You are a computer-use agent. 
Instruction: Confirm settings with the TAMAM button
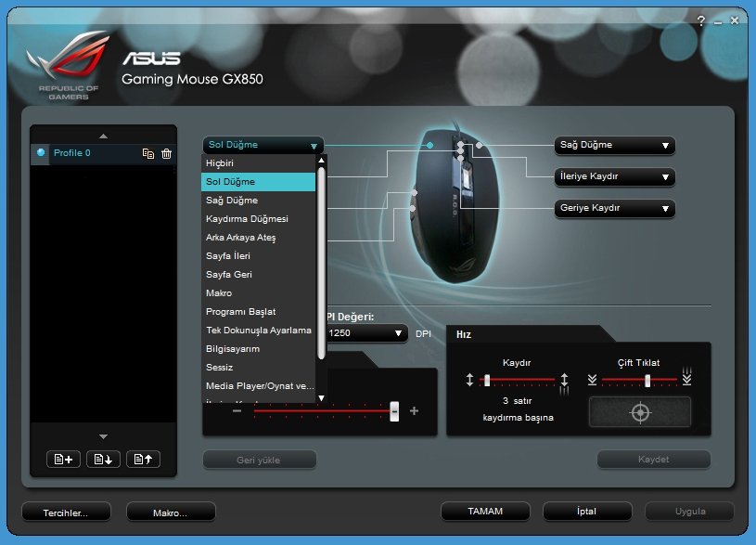[485, 511]
